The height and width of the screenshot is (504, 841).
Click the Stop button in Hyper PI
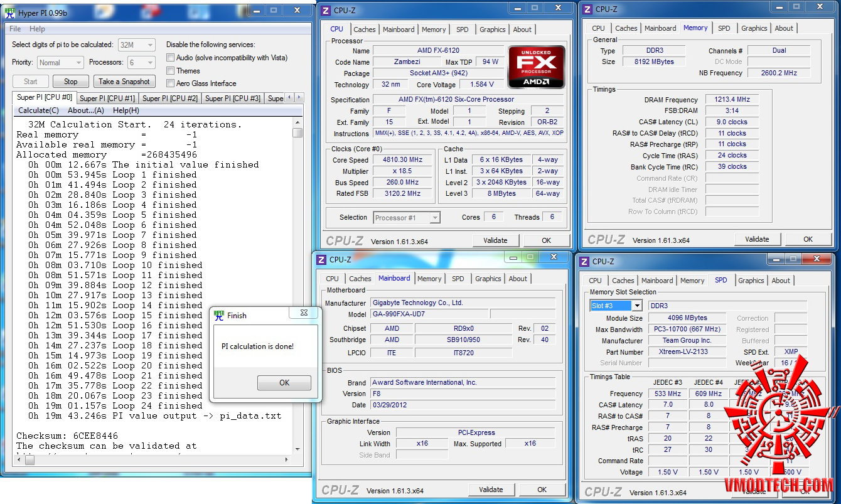(x=71, y=82)
